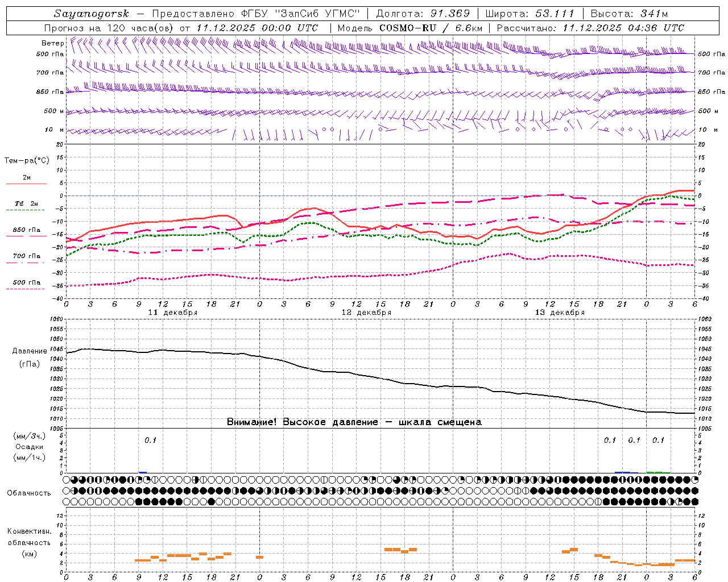Click the '(мм/3ч.)' precipitation unit label
Viewport: 728px width, 582px height.
click(x=30, y=436)
